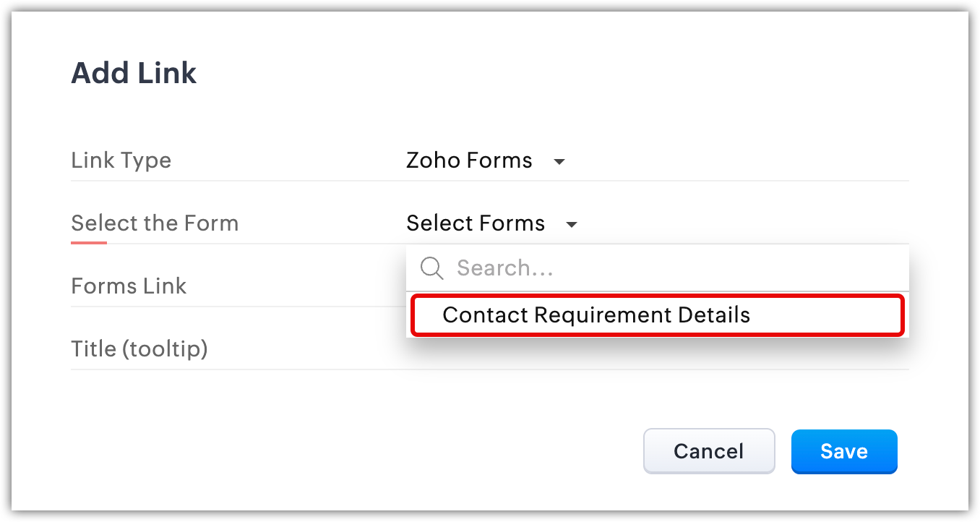Image resolution: width=980 pixels, height=522 pixels.
Task: Click red underline below Select the Form
Action: coord(89,243)
